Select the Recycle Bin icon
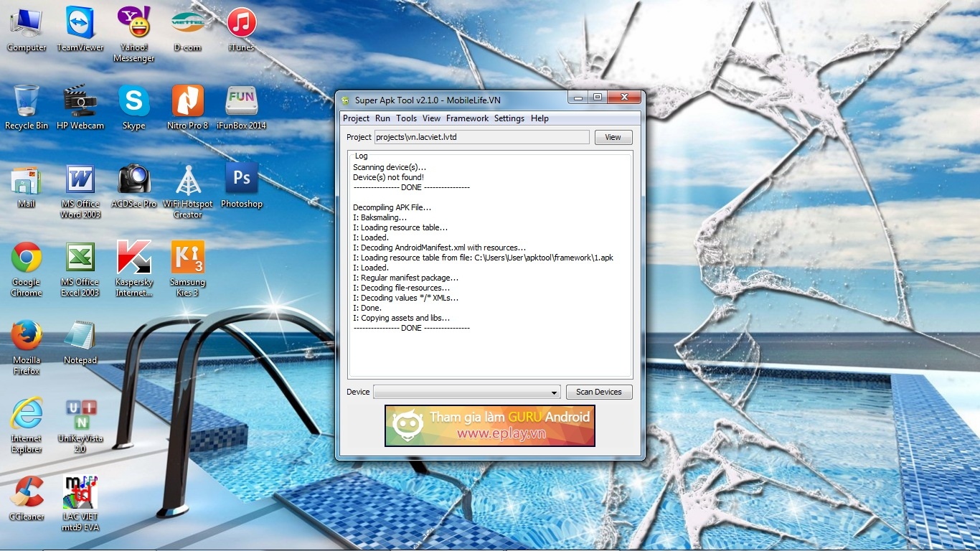 pos(27,107)
